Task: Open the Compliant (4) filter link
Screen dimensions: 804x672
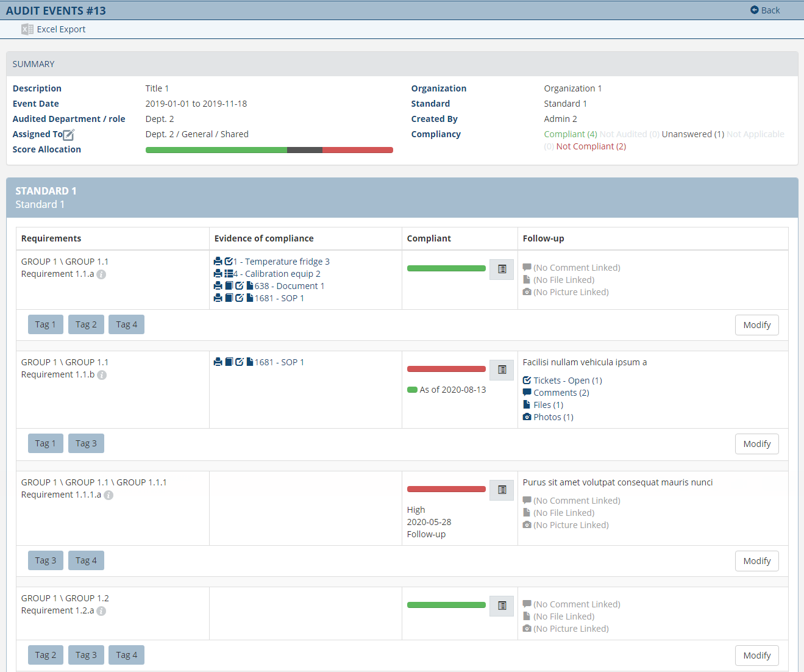Action: pyautogui.click(x=570, y=134)
